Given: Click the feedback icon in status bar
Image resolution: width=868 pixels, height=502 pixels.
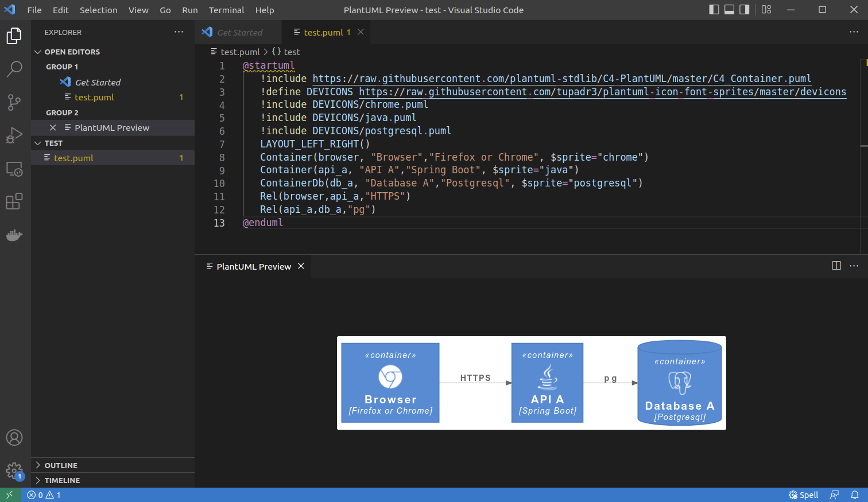Looking at the screenshot, I should pyautogui.click(x=835, y=495).
